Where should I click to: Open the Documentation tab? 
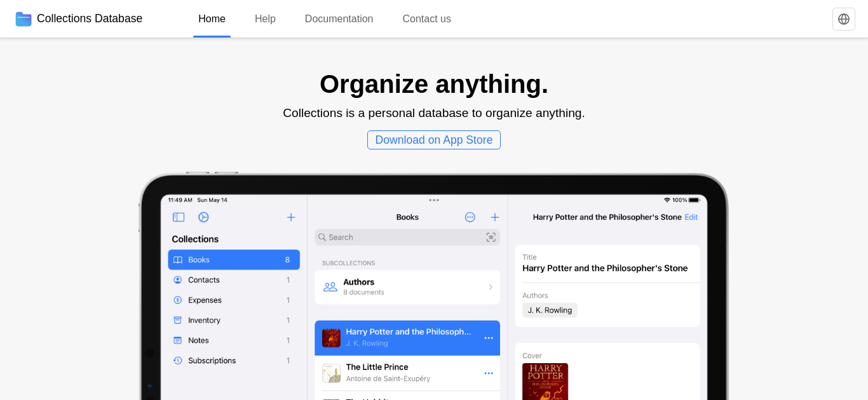pos(339,19)
